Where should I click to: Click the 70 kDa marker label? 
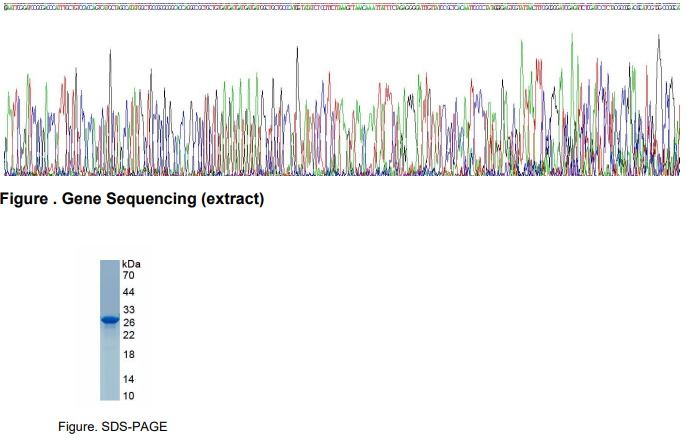(128, 274)
